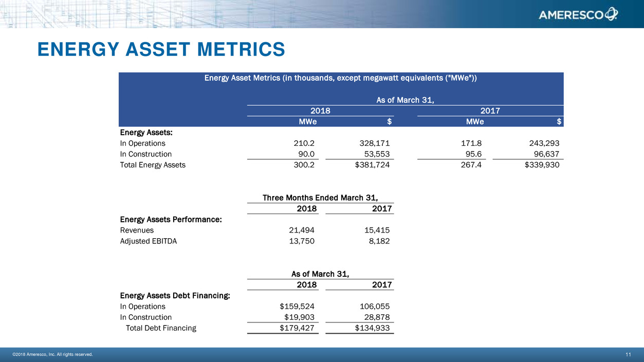Click the 2017 MWe column header
This screenshot has width=644, height=362.
pyautogui.click(x=474, y=122)
